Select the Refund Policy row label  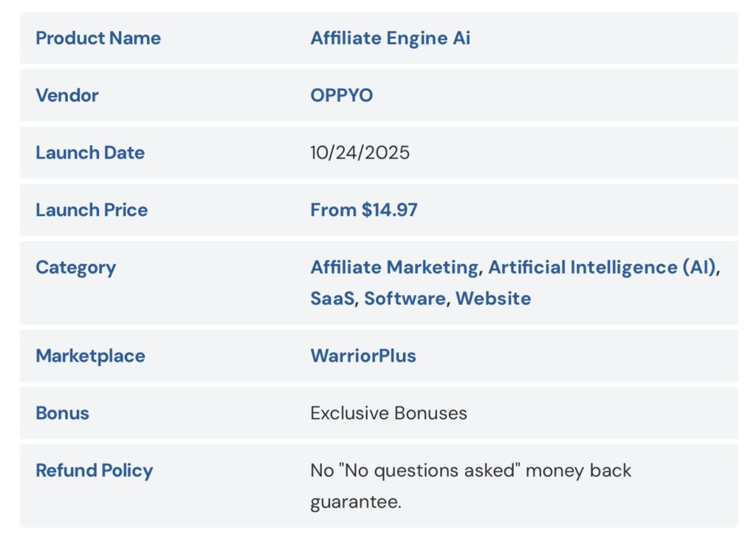tap(94, 471)
